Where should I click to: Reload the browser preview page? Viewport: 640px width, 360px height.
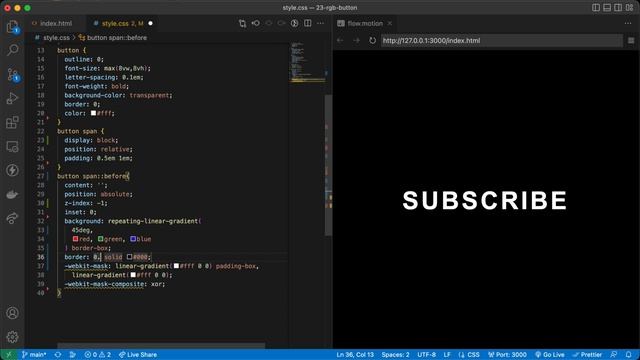[372, 40]
